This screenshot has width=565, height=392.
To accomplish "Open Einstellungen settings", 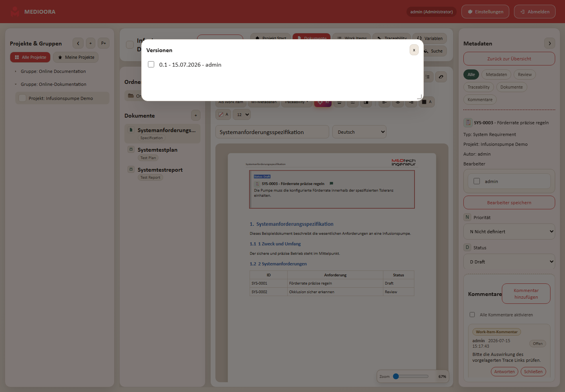I will tap(485, 12).
